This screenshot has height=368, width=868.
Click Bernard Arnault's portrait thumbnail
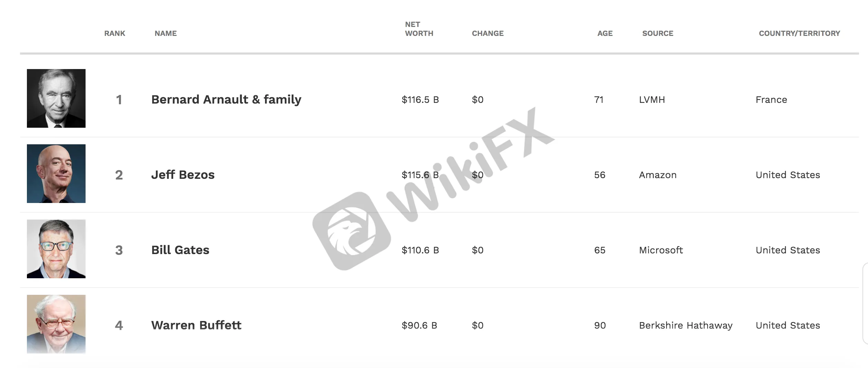click(x=56, y=98)
